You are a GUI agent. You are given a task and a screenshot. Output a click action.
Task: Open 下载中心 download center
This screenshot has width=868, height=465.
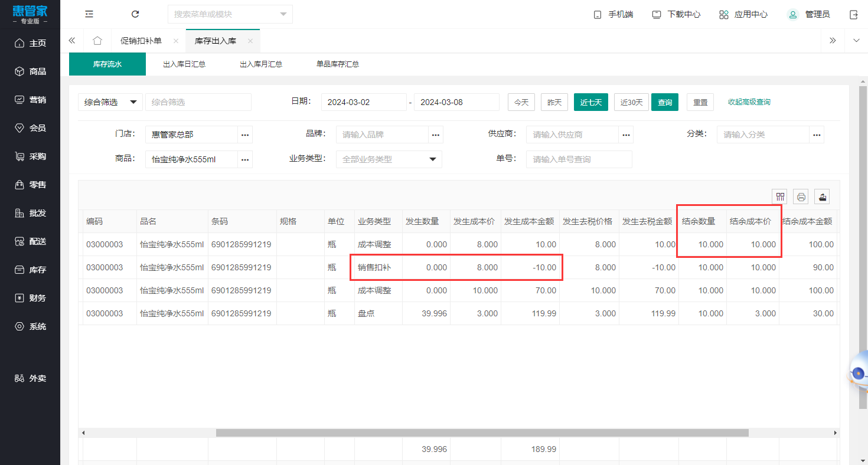point(676,14)
